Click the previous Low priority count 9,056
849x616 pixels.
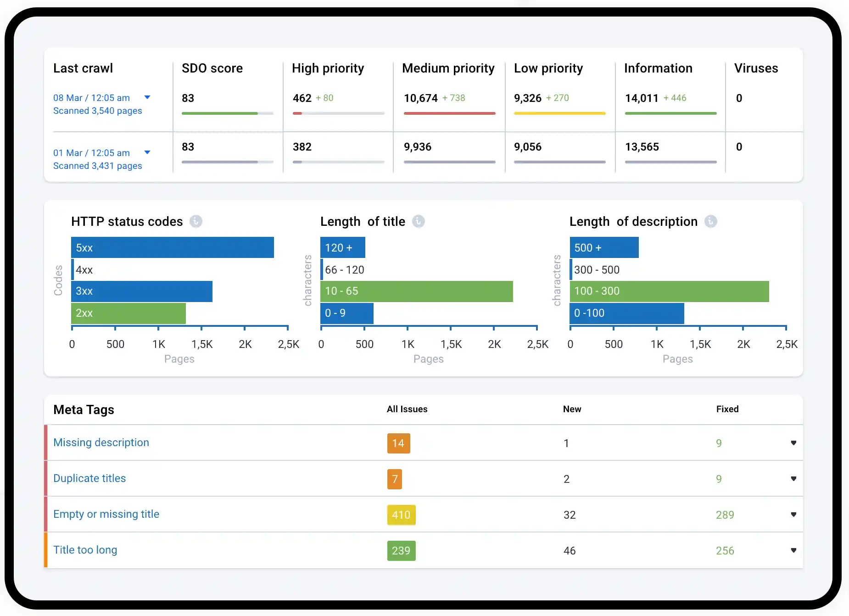tap(528, 146)
